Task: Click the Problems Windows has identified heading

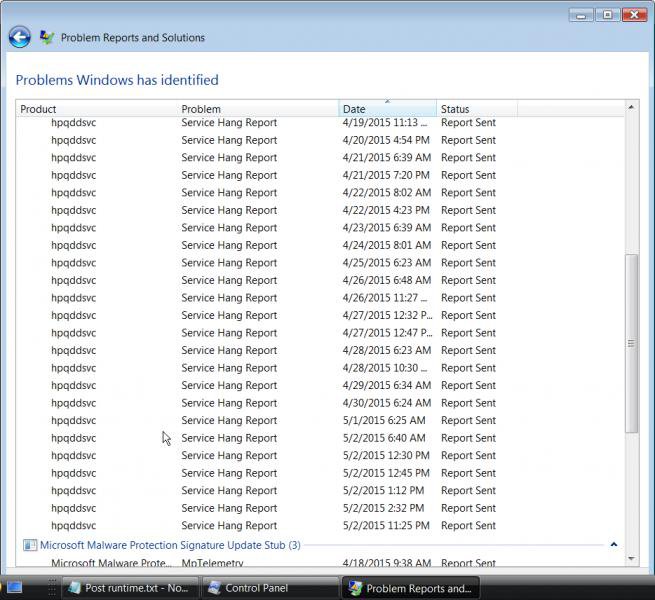Action: 117,80
